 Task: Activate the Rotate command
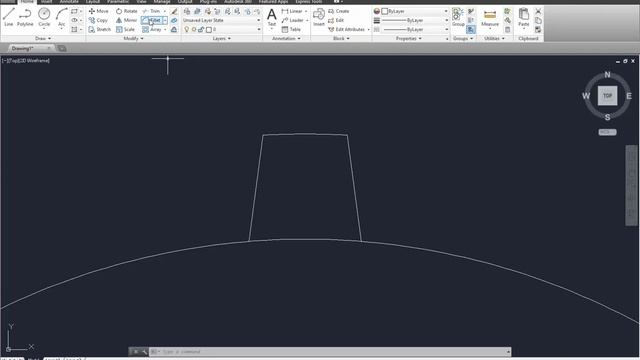click(127, 11)
